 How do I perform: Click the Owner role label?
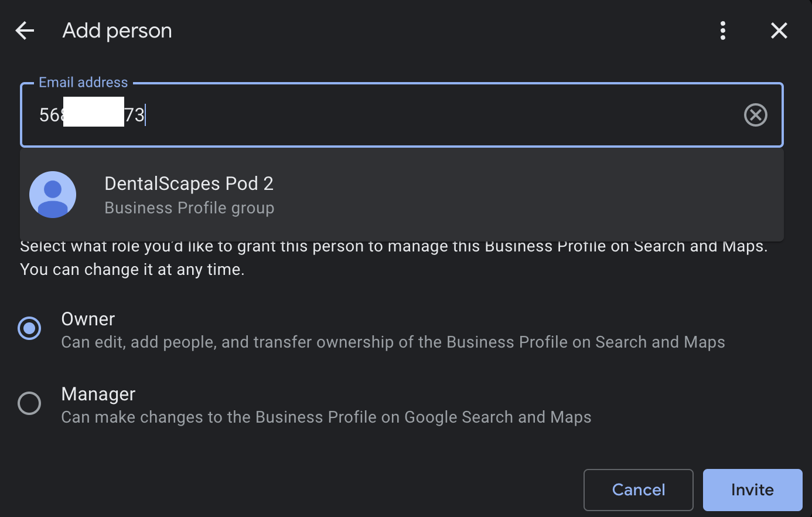(88, 319)
